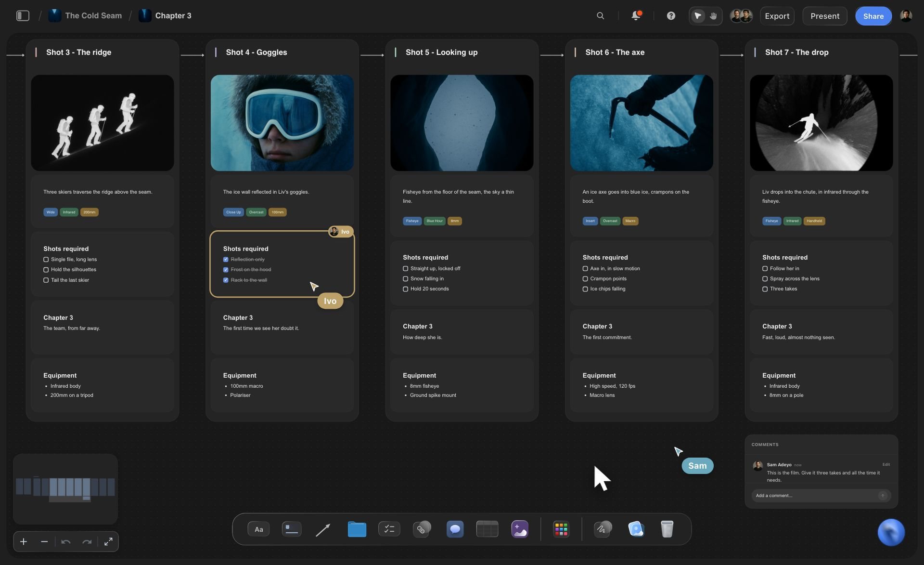Switch to the hand pan tool
This screenshot has width=924, height=565.
[x=713, y=16]
